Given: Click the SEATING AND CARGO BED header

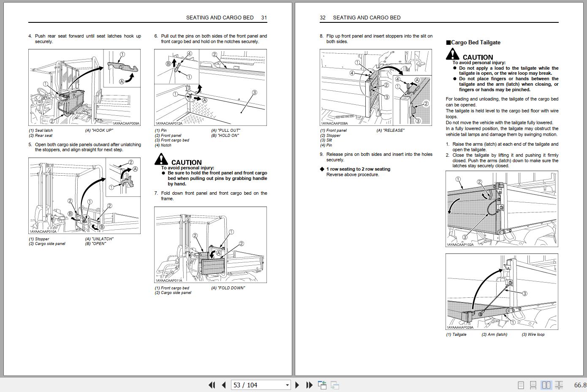Looking at the screenshot, I should [x=219, y=18].
